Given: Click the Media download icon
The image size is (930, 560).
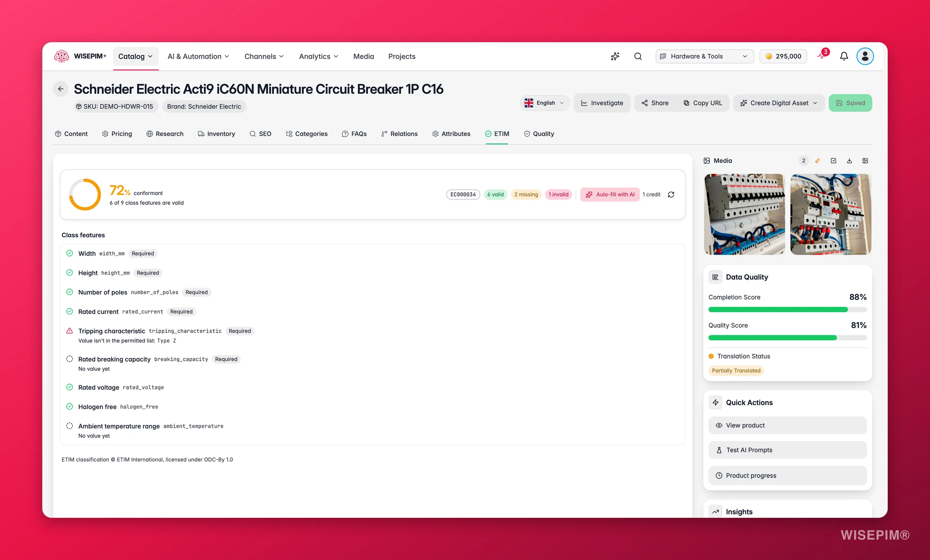Looking at the screenshot, I should coord(849,160).
